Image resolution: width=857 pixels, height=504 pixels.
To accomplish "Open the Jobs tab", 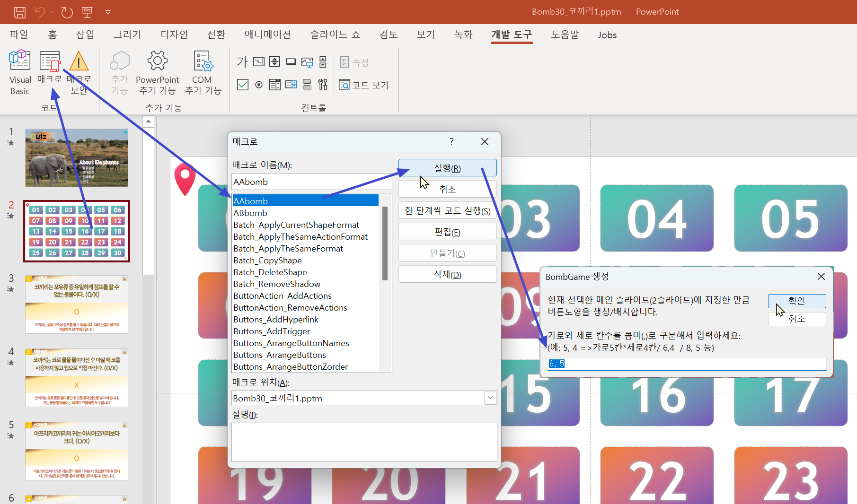I will [x=607, y=35].
